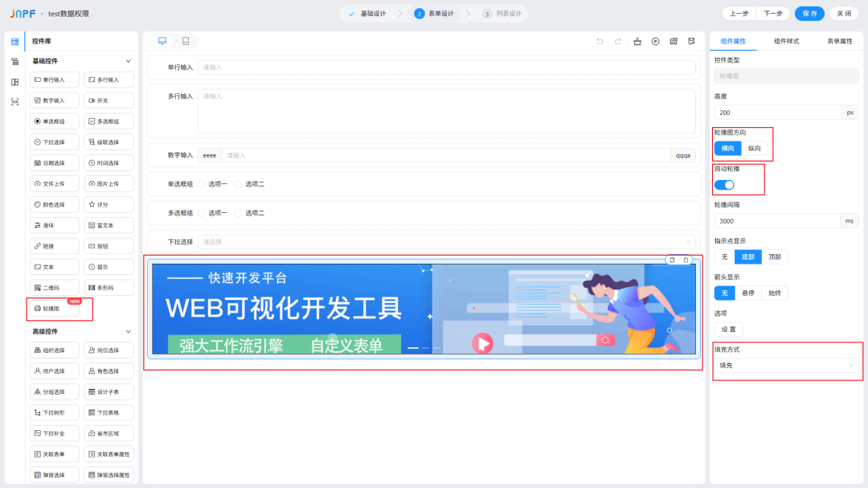Add 颜色选择 control from library

[x=55, y=204]
